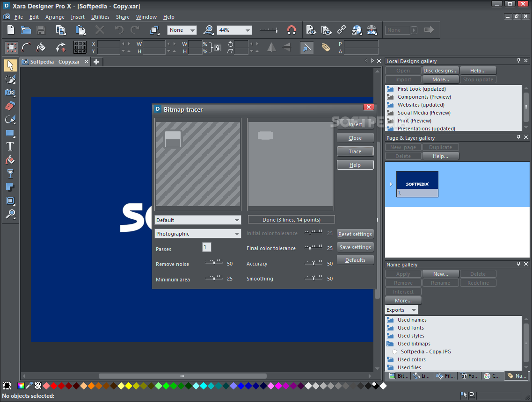This screenshot has width=532, height=402.
Task: Close the Bitmap tracer dialog
Action: (368, 107)
